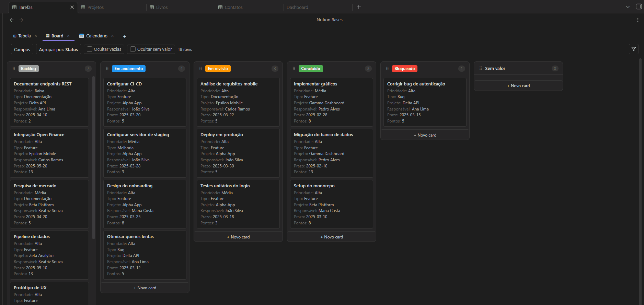Grab the Backlog column drag handle
This screenshot has width=644, height=305.
coord(14,69)
